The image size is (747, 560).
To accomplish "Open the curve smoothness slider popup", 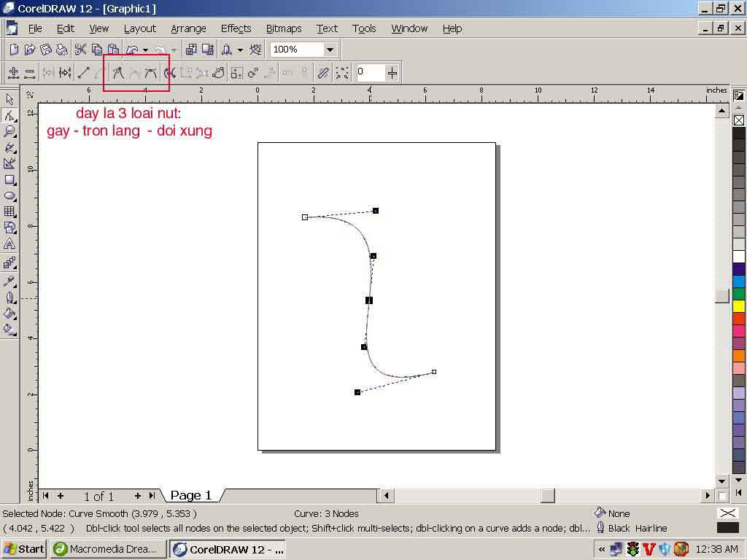I will (x=392, y=73).
